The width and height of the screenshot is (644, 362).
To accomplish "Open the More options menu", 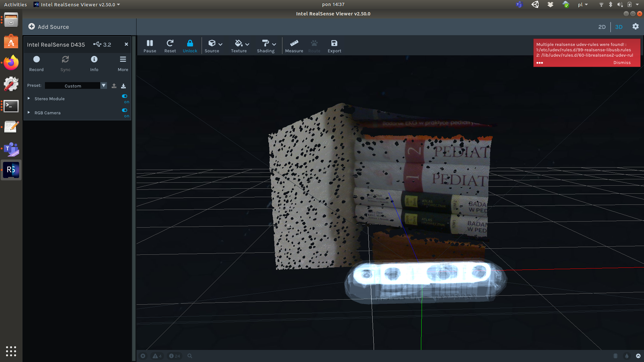I will click(x=123, y=63).
